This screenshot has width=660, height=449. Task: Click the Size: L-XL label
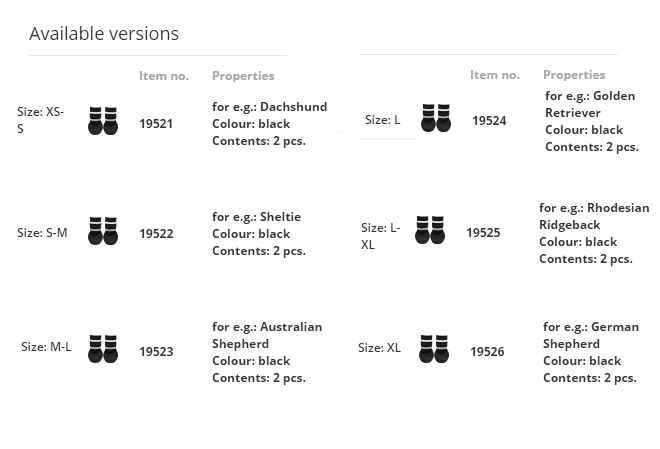(x=380, y=236)
